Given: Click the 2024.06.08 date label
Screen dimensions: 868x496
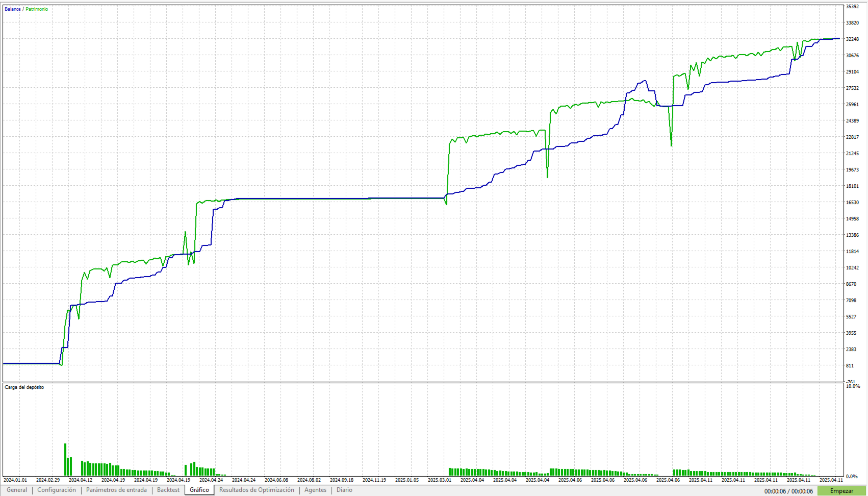Looking at the screenshot, I should click(x=276, y=480).
